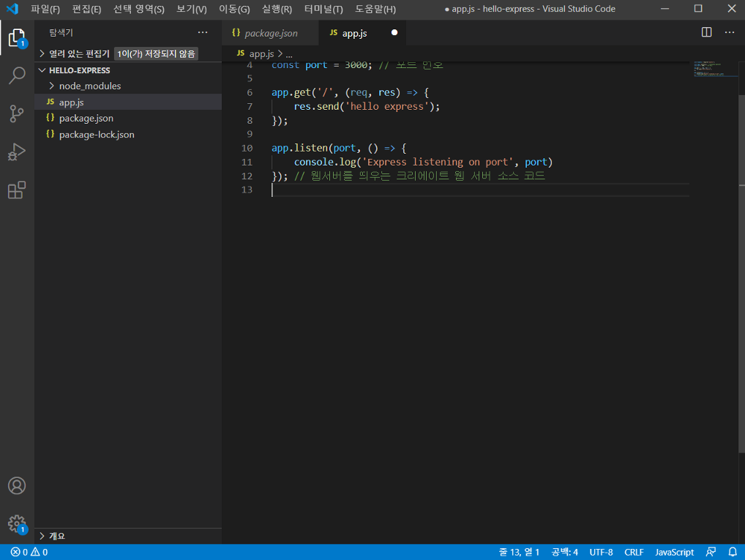Open the Extensions view icon

(x=17, y=190)
